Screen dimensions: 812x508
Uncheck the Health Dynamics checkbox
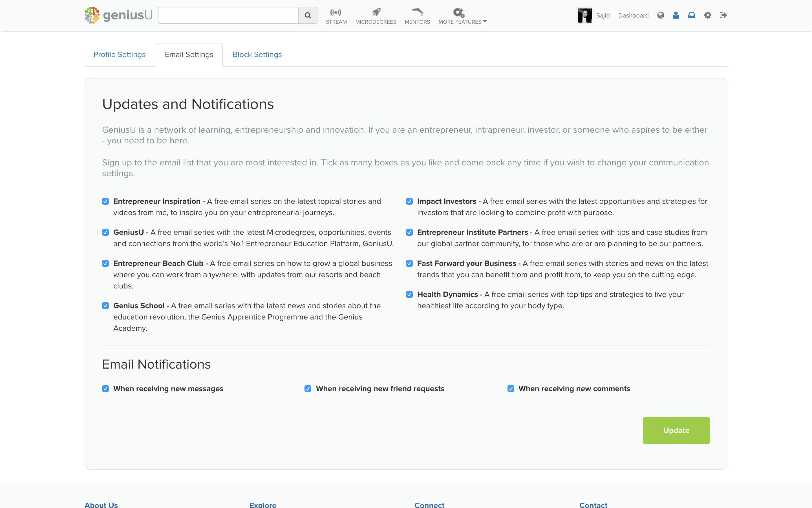[x=409, y=294]
